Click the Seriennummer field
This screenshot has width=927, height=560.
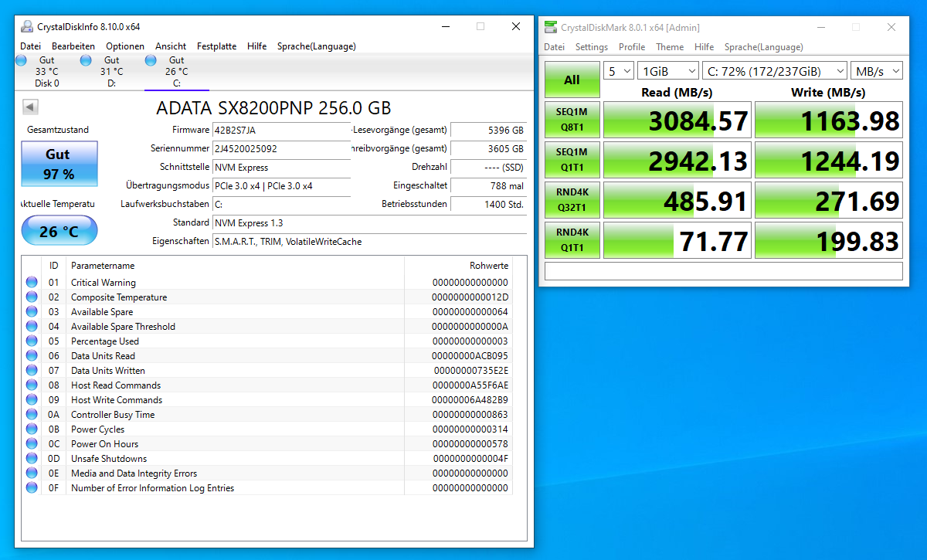coord(281,148)
